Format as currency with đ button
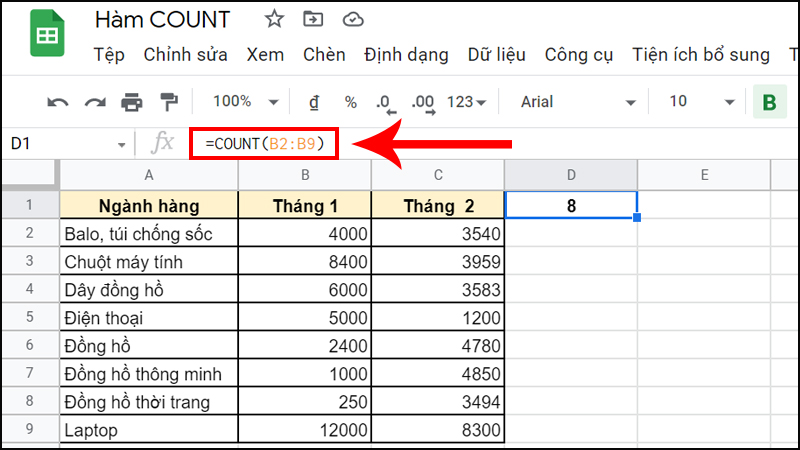 coord(314,102)
